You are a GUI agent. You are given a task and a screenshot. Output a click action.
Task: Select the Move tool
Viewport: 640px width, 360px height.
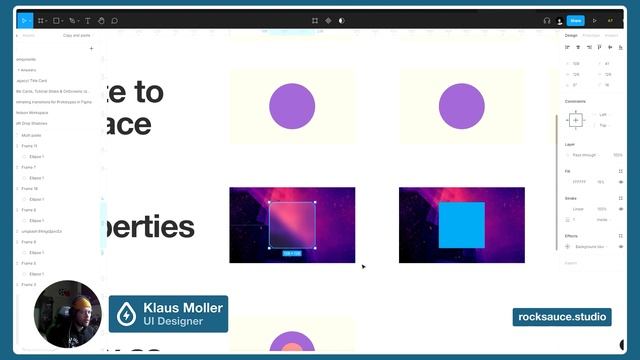(24, 20)
